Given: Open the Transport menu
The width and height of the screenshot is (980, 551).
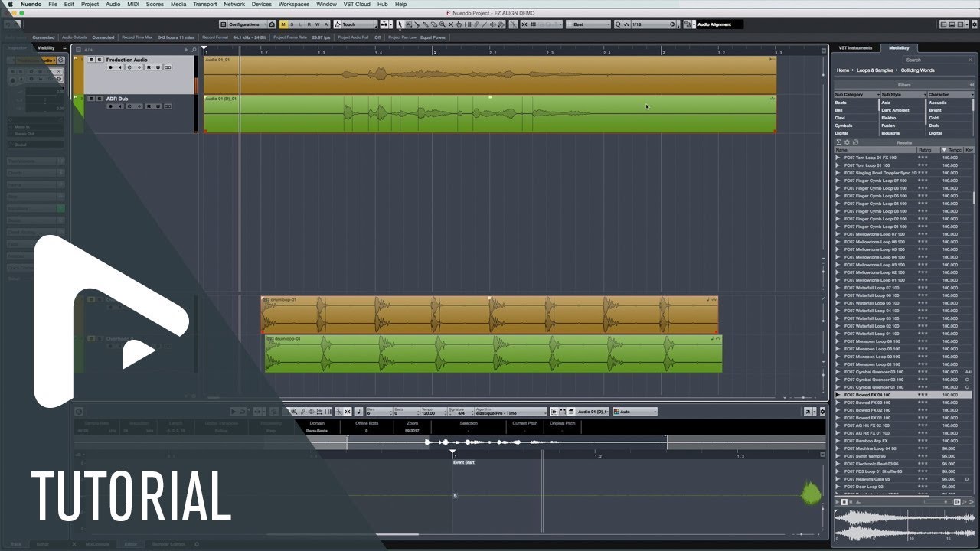Looking at the screenshot, I should [x=204, y=4].
